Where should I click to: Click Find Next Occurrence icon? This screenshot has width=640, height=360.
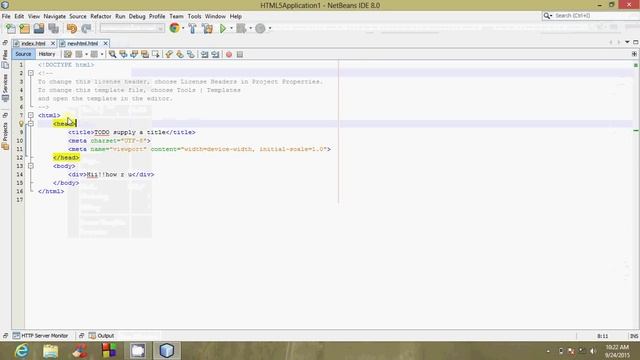tap(134, 54)
